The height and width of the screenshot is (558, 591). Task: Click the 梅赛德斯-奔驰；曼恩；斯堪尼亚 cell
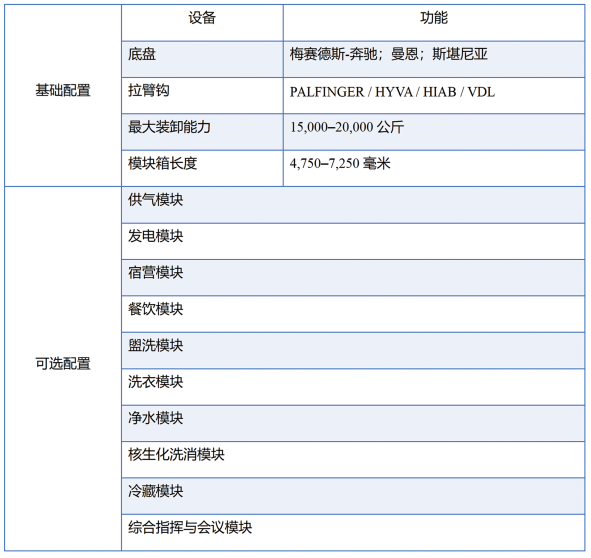[434, 59]
